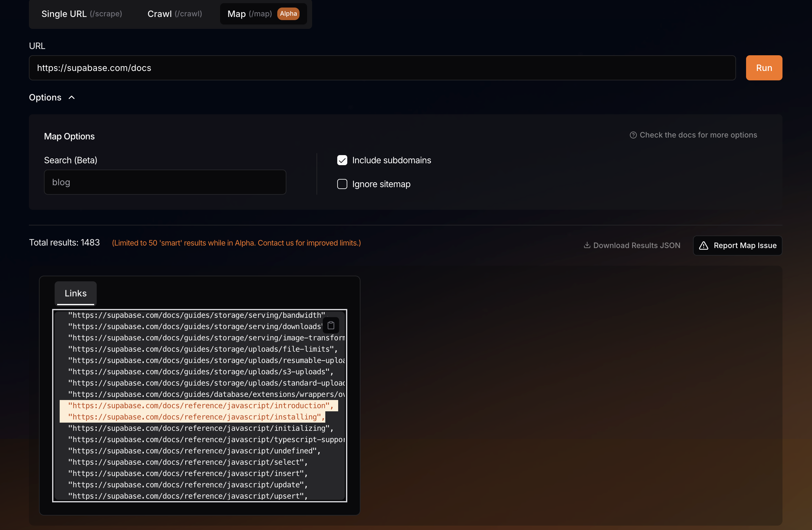Click the highlighted javascript/introduction link line
This screenshot has height=530, width=812.
tap(200, 406)
